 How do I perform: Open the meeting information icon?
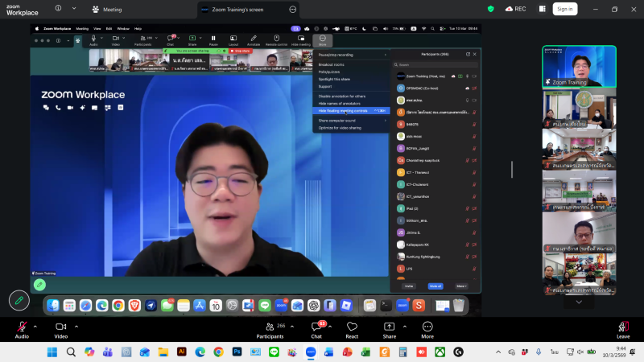click(59, 9)
